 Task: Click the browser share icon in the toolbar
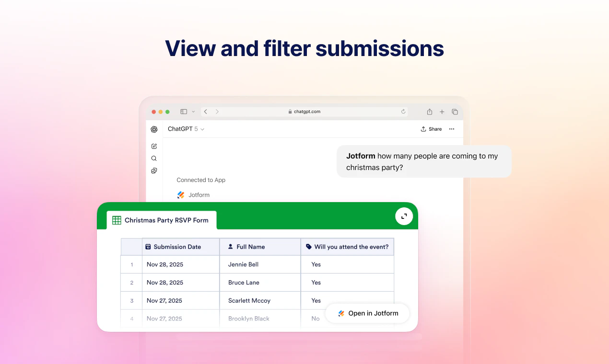429,111
